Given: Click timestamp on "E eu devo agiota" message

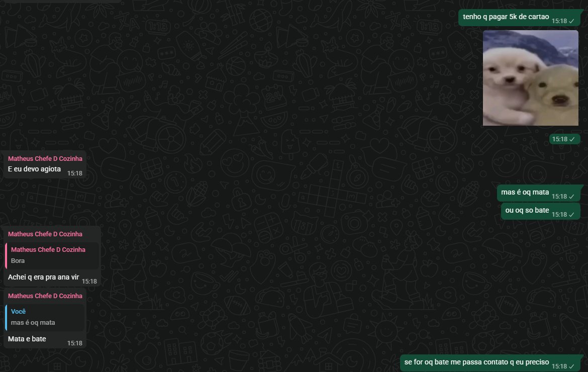Looking at the screenshot, I should coord(74,173).
